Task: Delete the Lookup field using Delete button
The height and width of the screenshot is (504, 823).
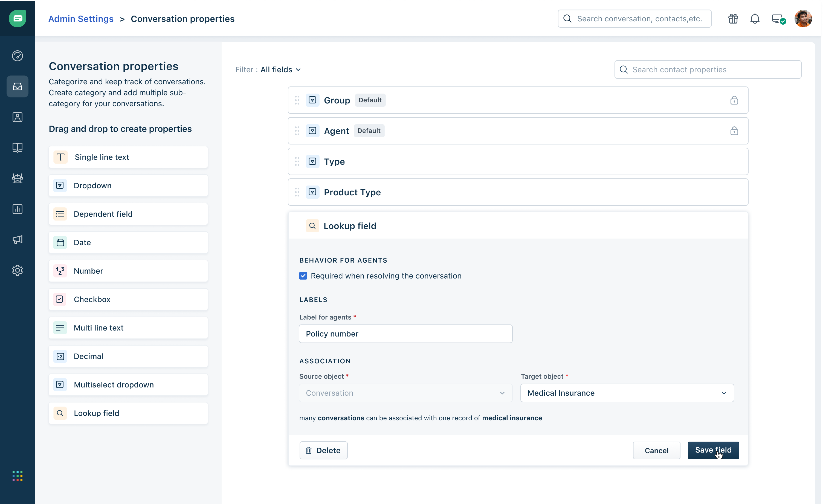Action: pyautogui.click(x=323, y=450)
